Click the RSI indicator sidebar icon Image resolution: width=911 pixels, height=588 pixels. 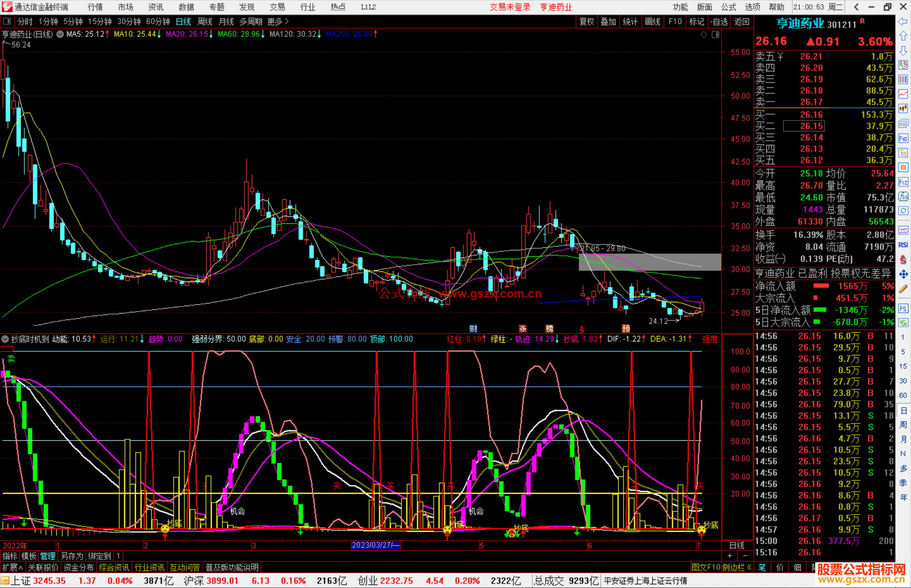coord(903,245)
